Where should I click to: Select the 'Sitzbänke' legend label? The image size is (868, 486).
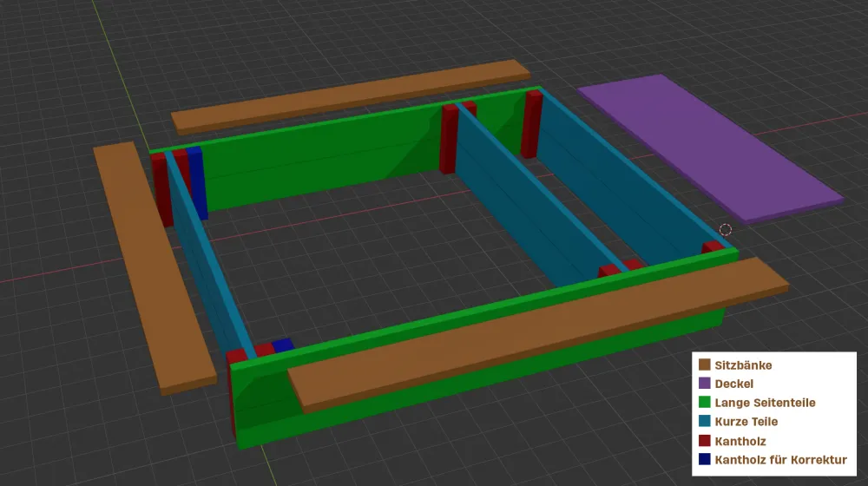point(743,365)
